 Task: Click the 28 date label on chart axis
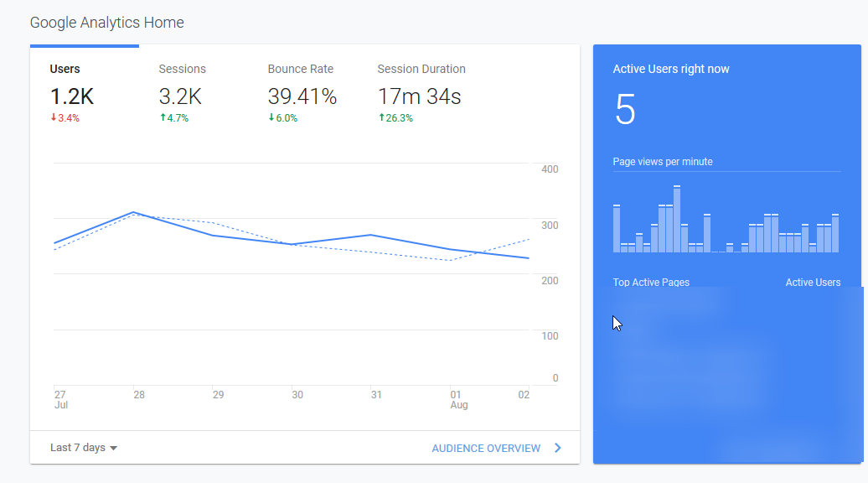point(139,395)
